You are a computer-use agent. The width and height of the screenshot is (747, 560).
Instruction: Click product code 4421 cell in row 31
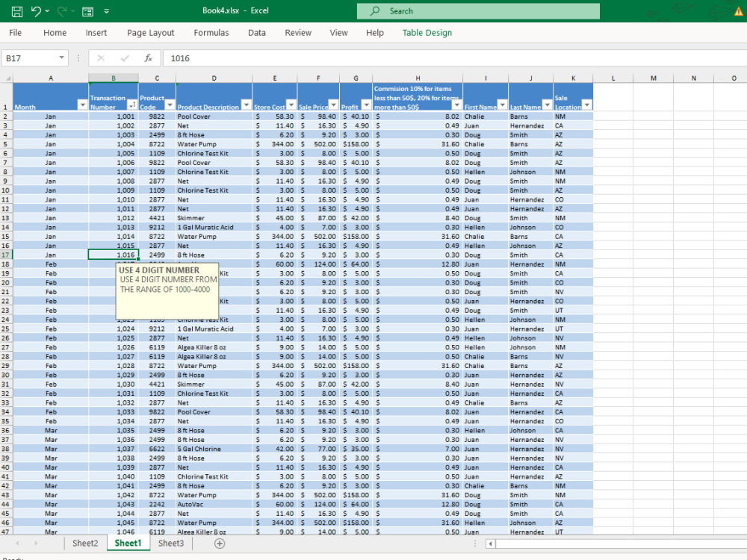pyautogui.click(x=157, y=385)
